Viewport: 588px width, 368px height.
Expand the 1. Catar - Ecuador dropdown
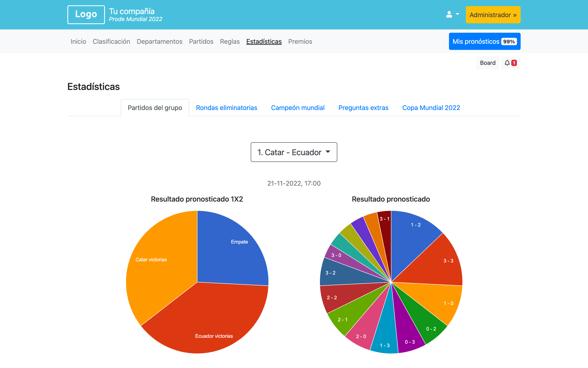coord(294,152)
